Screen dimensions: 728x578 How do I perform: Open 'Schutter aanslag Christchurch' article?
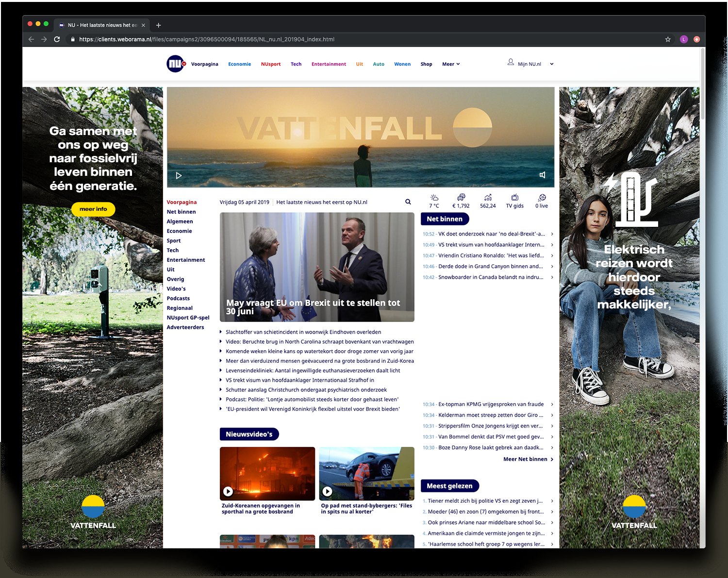(306, 390)
